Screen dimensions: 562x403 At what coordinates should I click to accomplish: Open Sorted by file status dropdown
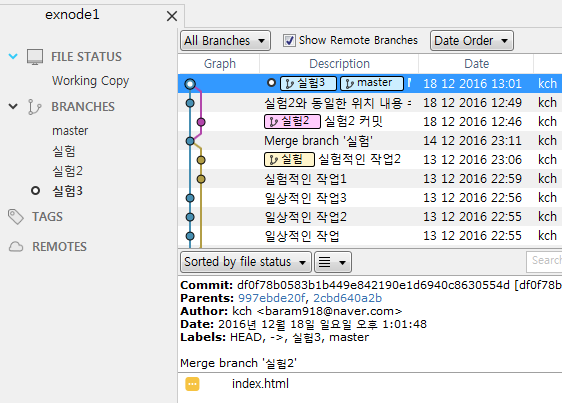point(246,262)
